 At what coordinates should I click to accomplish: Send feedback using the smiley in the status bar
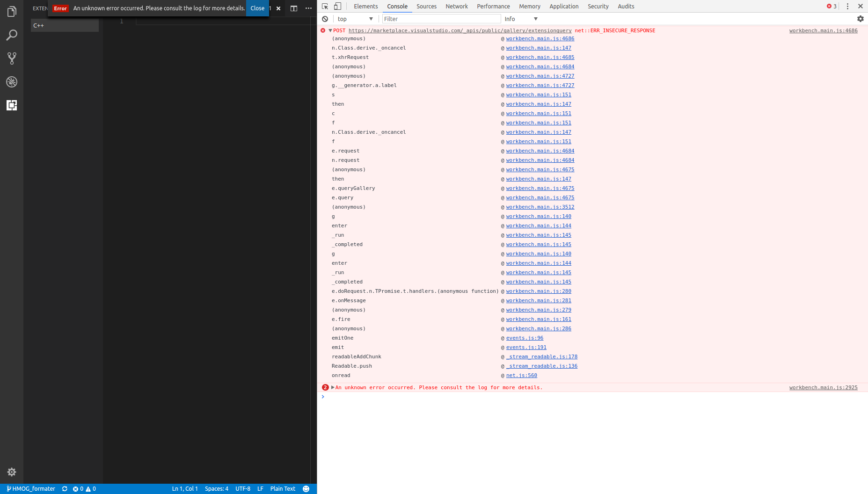coord(306,488)
